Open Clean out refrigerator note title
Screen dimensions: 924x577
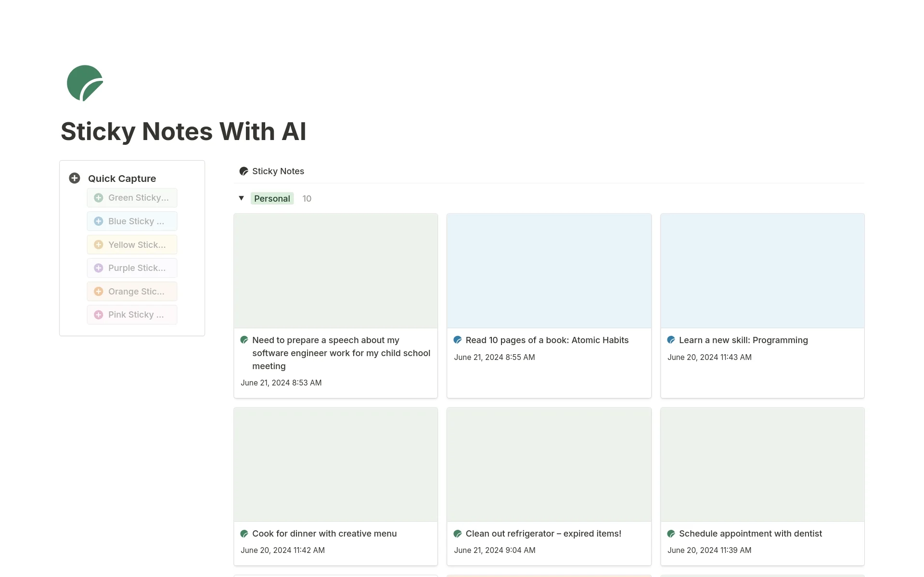click(x=543, y=534)
